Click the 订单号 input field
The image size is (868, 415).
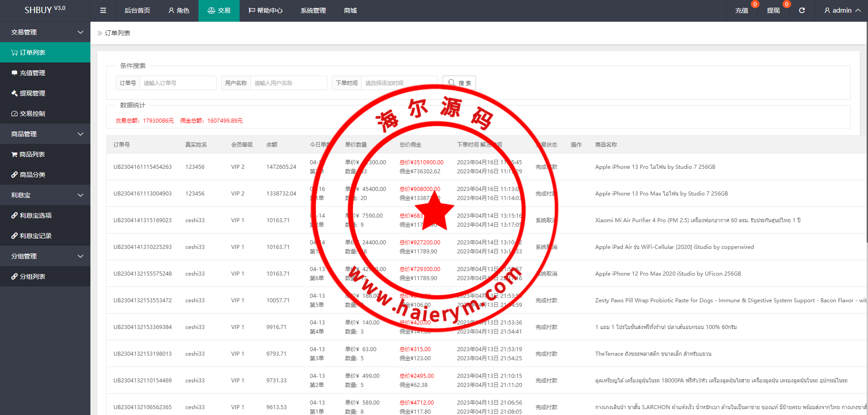click(x=178, y=83)
